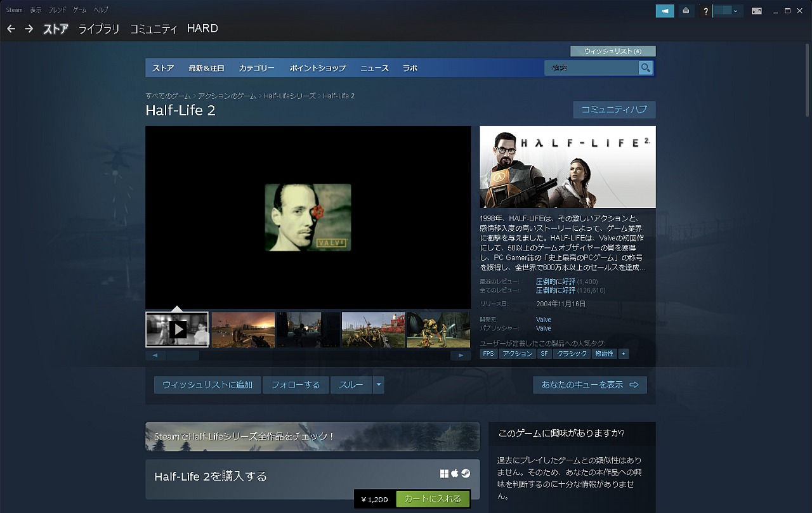The image size is (812, 513).
Task: Open the Steam menu
Action: 14,10
